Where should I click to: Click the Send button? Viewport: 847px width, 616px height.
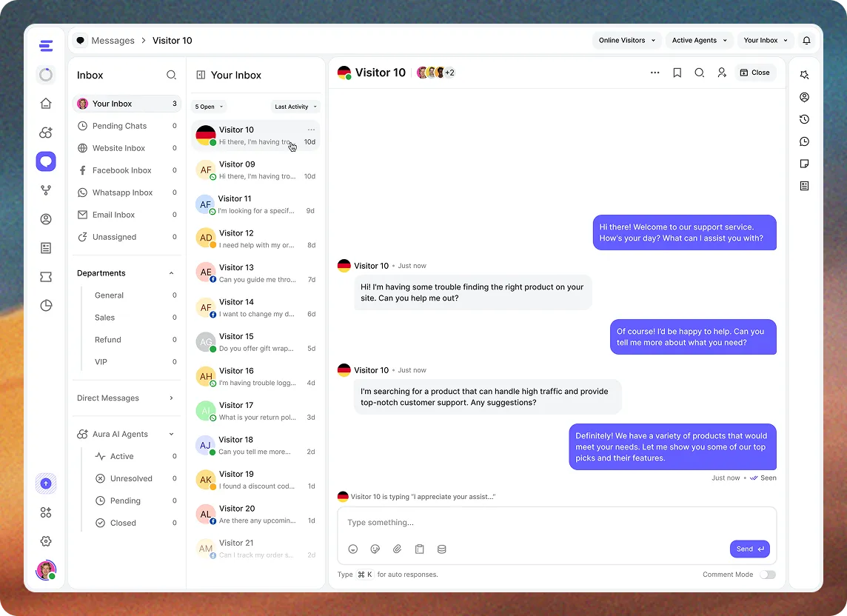click(x=750, y=549)
